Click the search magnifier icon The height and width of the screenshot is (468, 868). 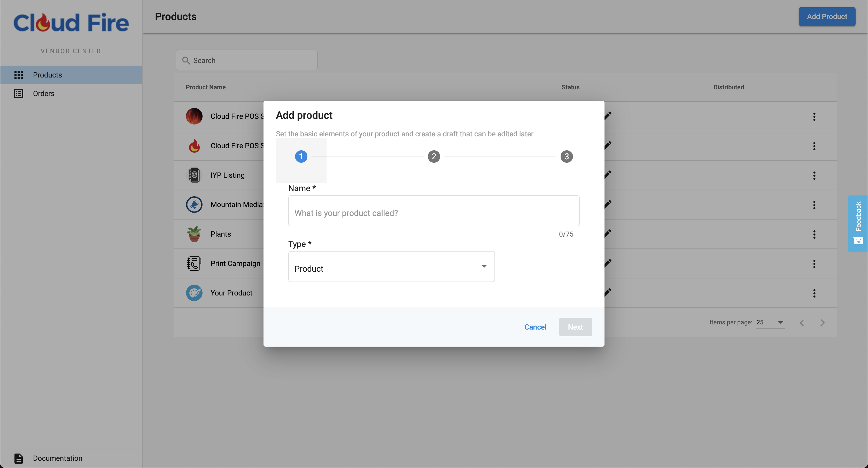(186, 60)
